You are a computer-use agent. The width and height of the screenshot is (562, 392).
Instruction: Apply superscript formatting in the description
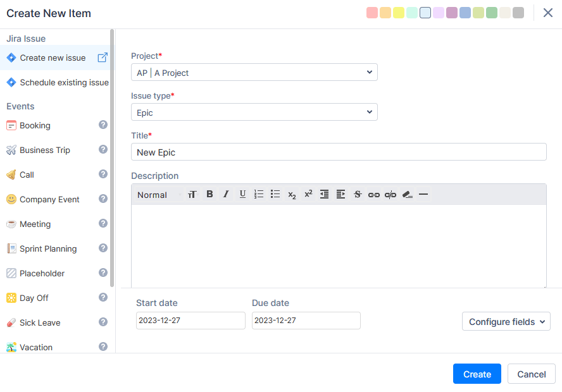tap(308, 195)
